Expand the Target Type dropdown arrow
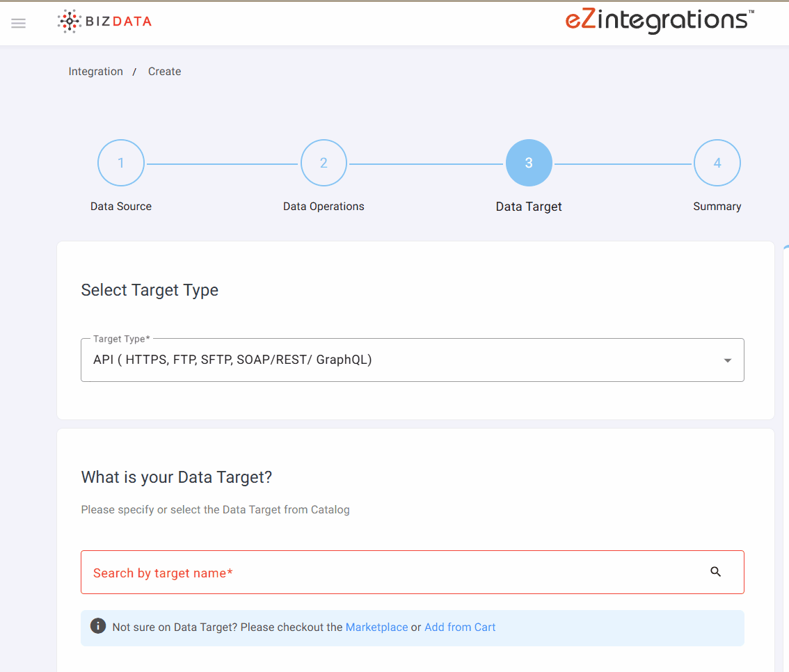The width and height of the screenshot is (789, 672). coord(727,360)
